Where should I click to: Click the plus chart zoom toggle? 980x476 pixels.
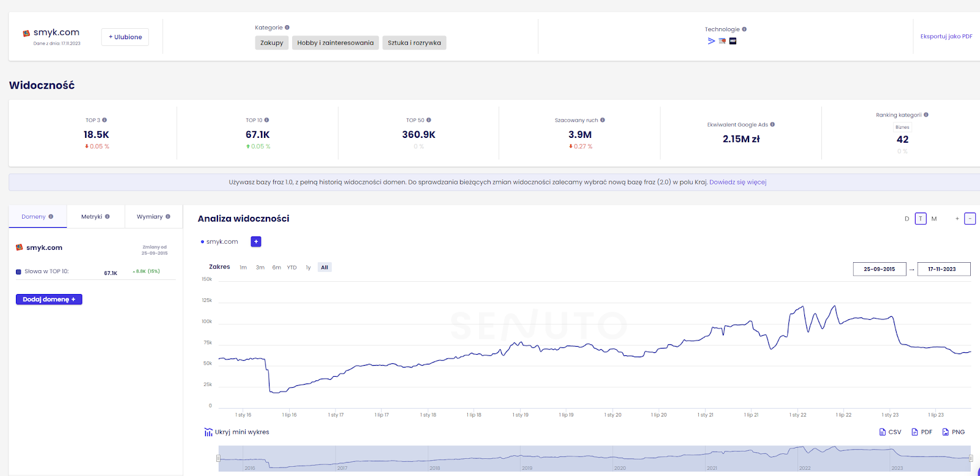957,219
